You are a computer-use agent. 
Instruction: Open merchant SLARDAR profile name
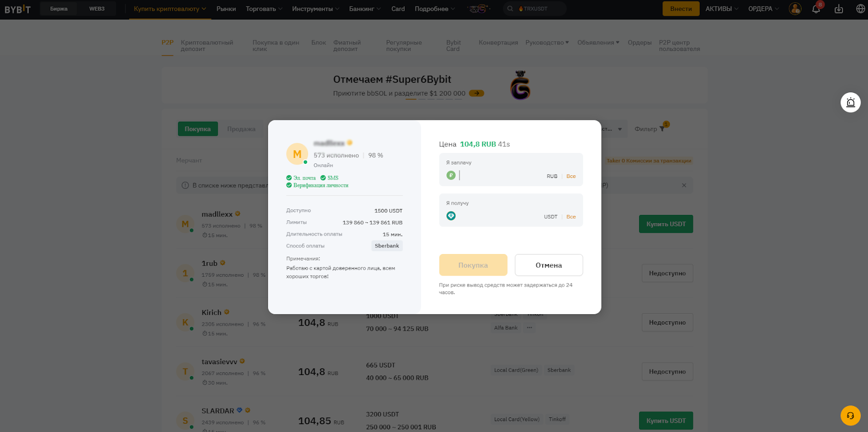[218, 411]
